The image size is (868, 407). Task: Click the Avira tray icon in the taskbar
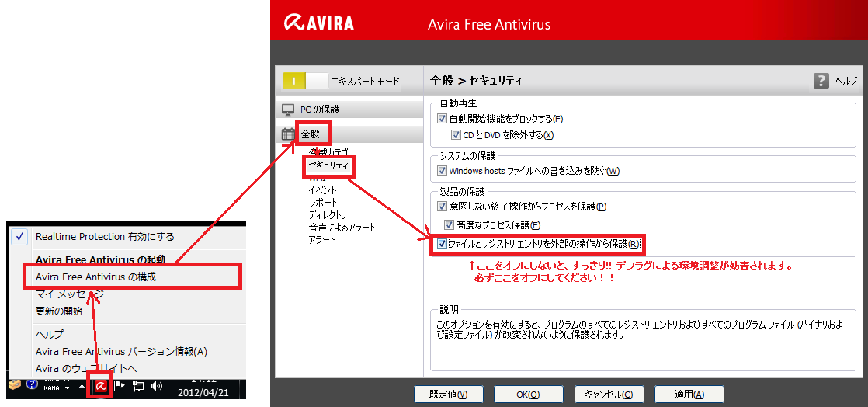pos(101,386)
